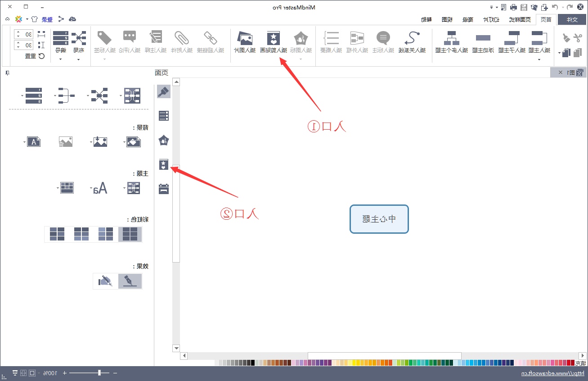588x381 pixels.
Task: Select the pen-line effect option under 效果
Action: 130,281
